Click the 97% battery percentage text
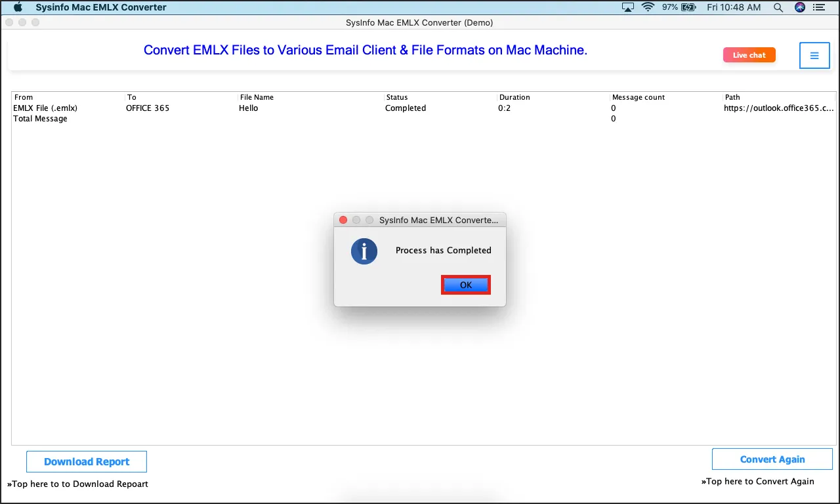 coord(670,7)
